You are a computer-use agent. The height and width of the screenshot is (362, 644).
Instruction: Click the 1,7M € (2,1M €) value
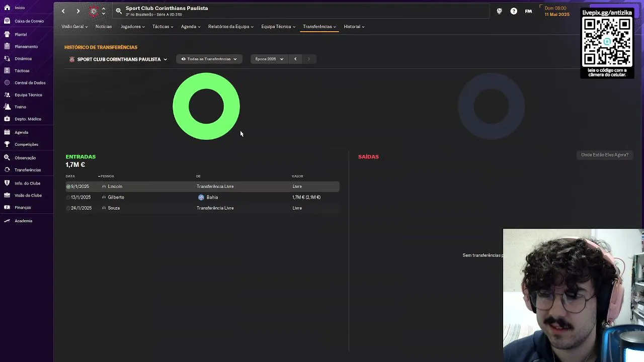(306, 198)
